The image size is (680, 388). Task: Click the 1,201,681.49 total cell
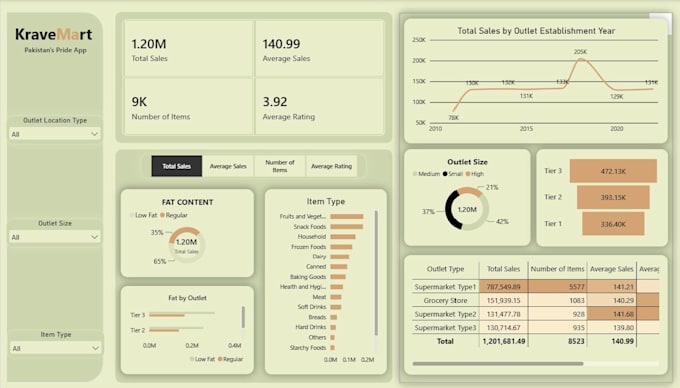(503, 341)
